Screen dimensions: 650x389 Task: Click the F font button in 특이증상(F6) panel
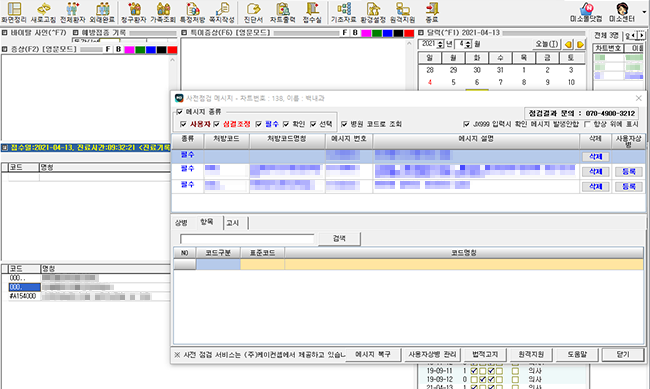pos(344,33)
